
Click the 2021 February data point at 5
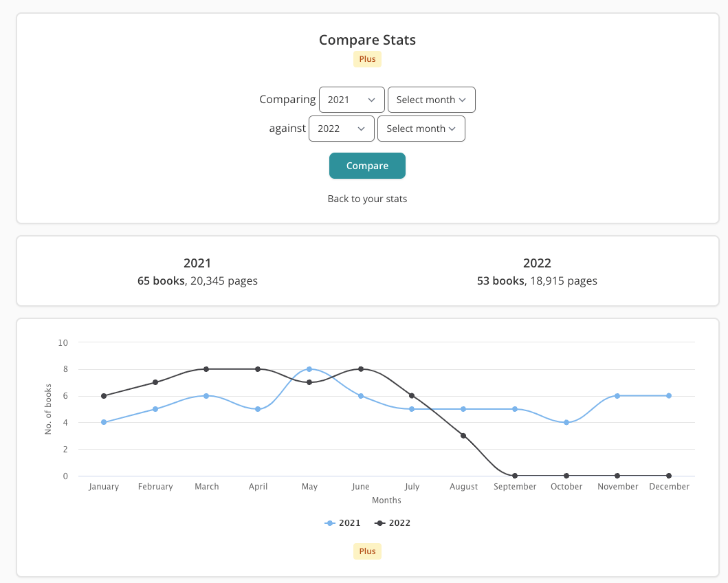click(x=155, y=409)
